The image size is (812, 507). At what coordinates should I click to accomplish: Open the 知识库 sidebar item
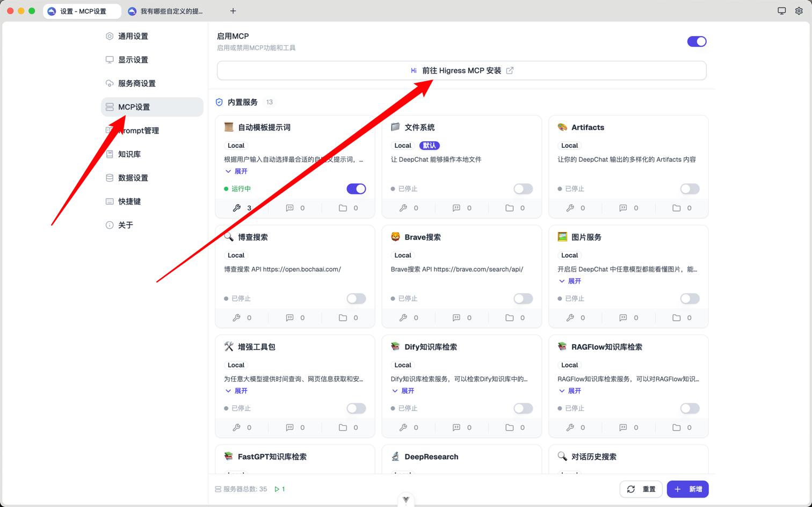pyautogui.click(x=152, y=154)
